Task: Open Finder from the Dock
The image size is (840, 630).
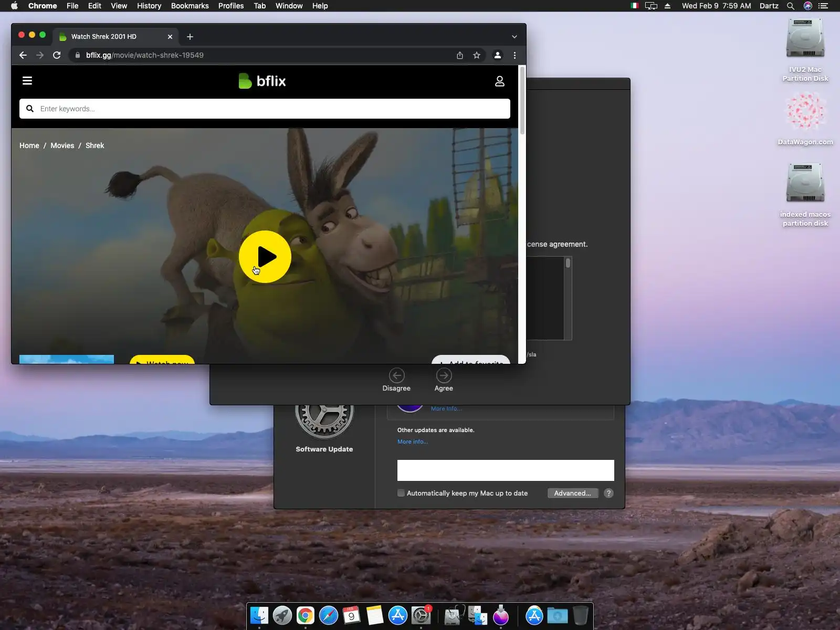Action: [x=259, y=615]
